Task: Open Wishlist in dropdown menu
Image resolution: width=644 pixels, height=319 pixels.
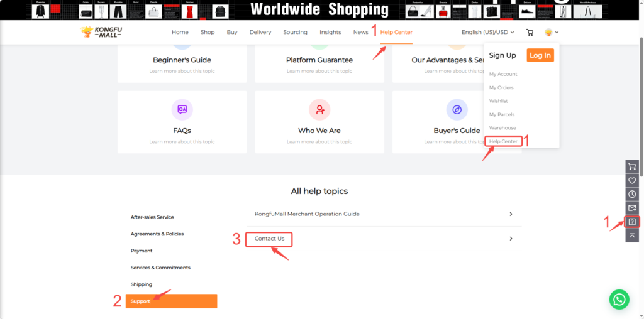Action: click(498, 101)
